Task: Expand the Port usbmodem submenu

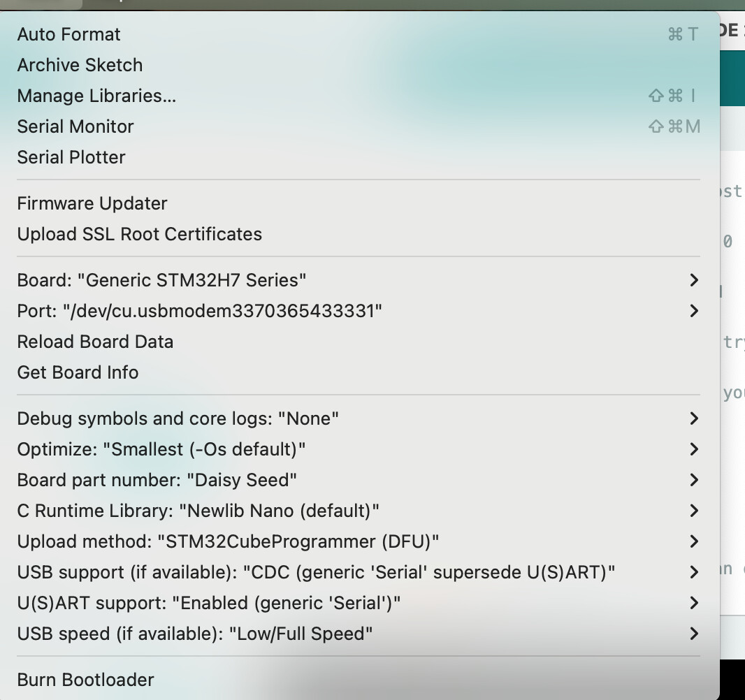Action: click(200, 311)
